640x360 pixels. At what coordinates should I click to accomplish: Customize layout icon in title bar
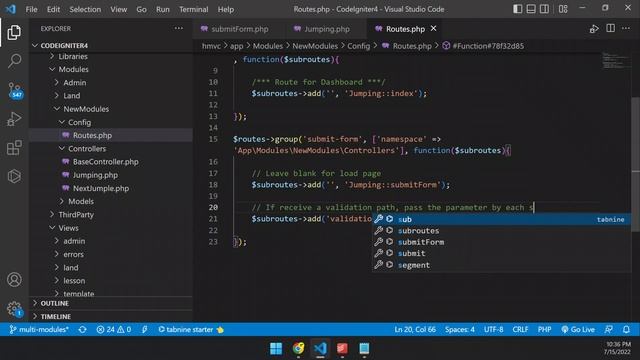[x=563, y=9]
